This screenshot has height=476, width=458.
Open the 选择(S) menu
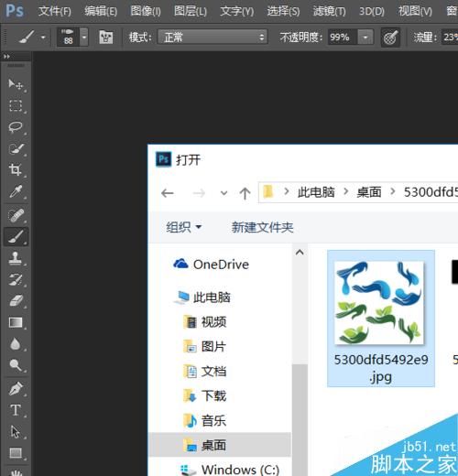(283, 11)
